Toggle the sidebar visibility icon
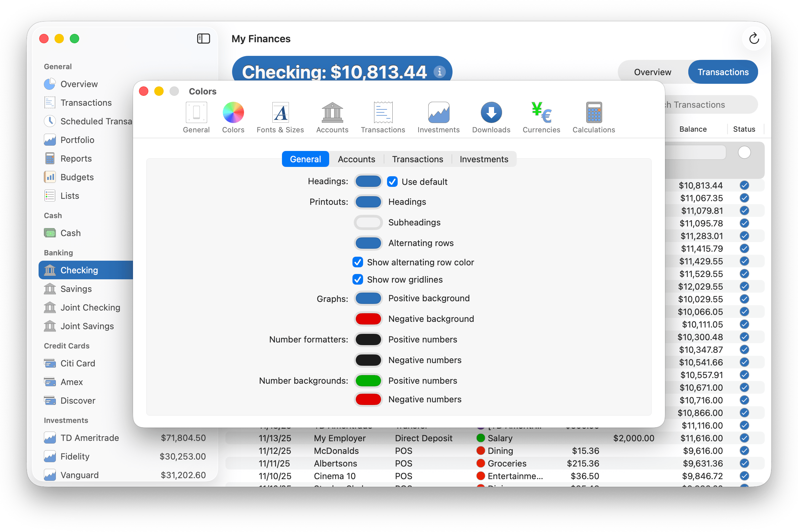This screenshot has height=532, width=798. coord(203,39)
